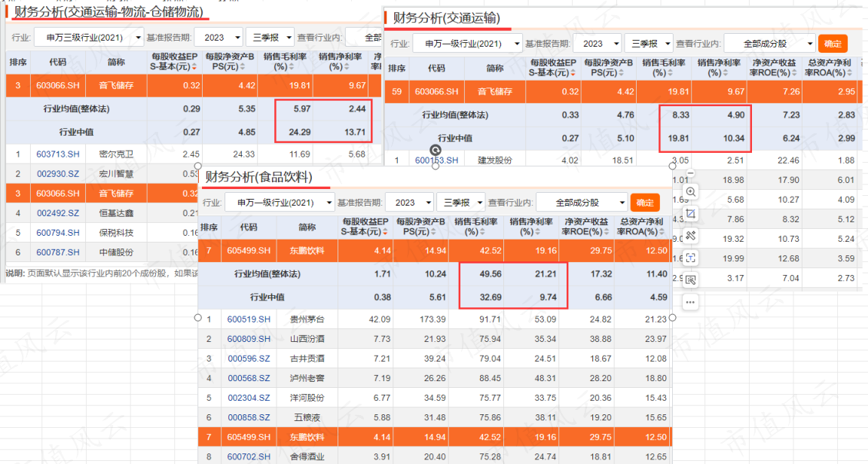Viewport: 868px width, 464px height.
Task: Open stock code 002304.SZ link
Action: pos(249,398)
